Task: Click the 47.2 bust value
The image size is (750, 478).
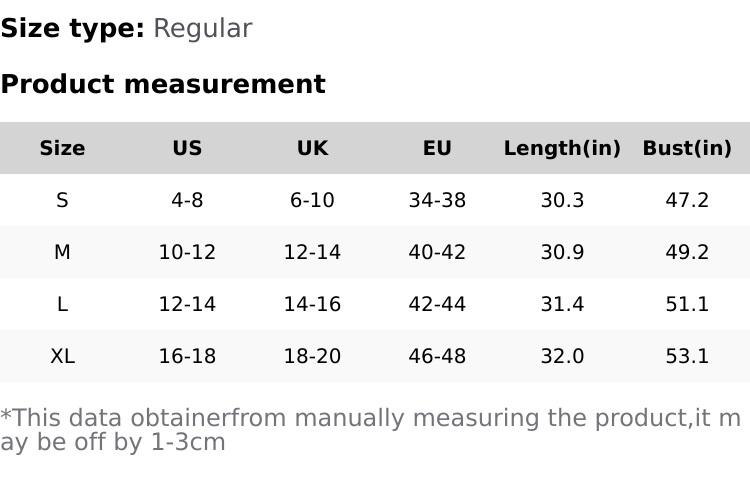Action: click(x=687, y=200)
